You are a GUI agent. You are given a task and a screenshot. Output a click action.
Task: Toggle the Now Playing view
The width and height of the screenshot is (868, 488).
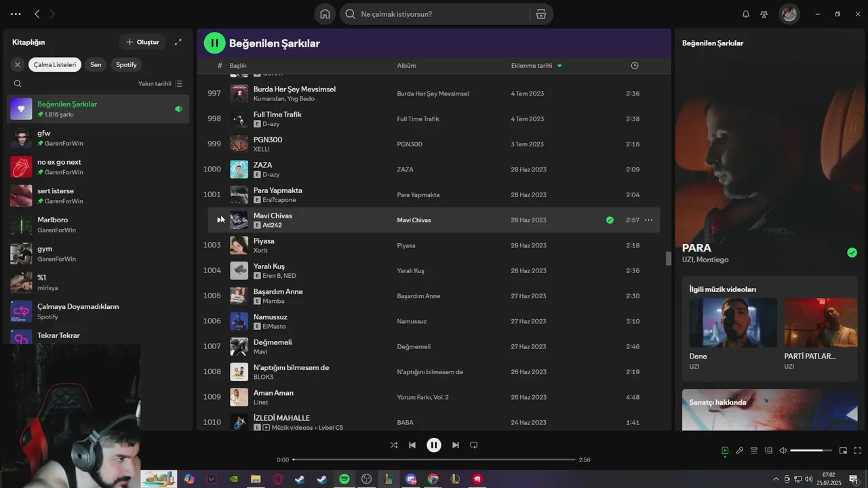pyautogui.click(x=725, y=451)
